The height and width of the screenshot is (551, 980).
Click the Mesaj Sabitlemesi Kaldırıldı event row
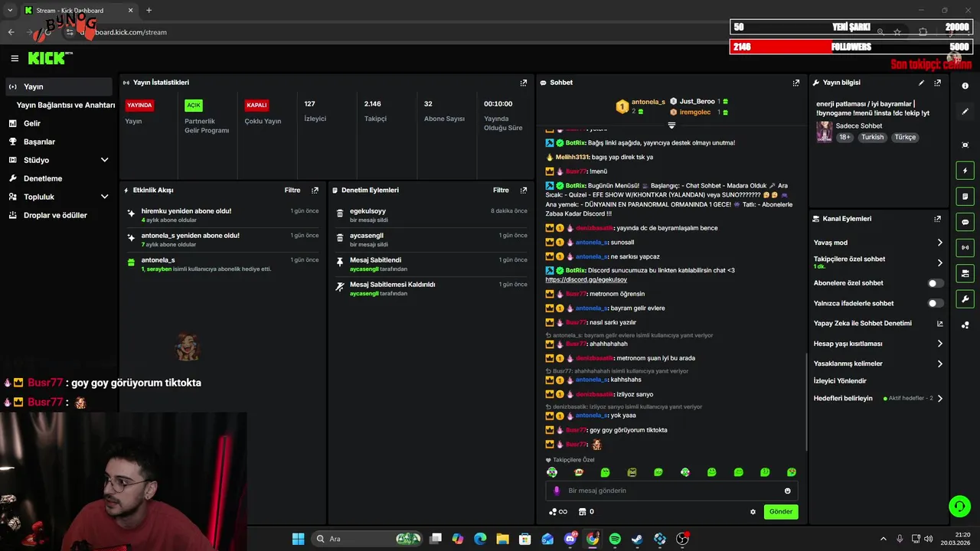coord(431,289)
